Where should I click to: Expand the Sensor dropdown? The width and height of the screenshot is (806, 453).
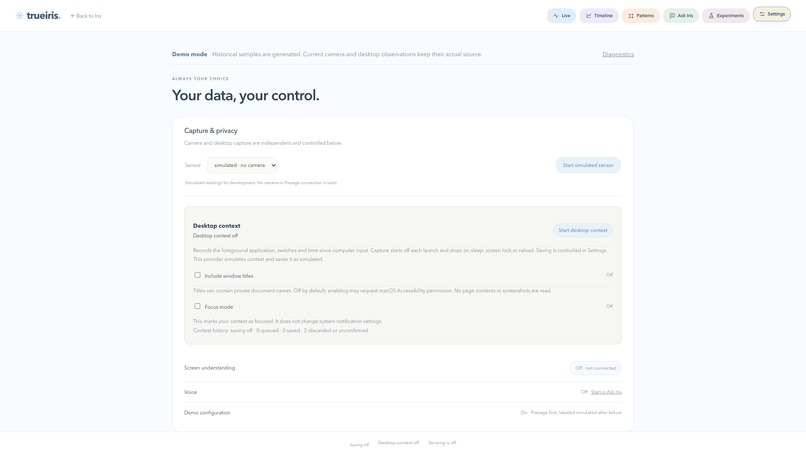pos(242,165)
